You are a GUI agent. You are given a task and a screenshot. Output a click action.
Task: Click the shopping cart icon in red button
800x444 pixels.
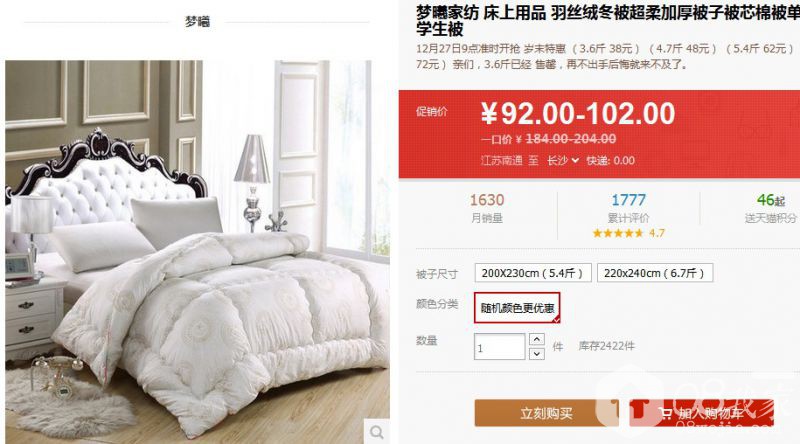coord(665,413)
